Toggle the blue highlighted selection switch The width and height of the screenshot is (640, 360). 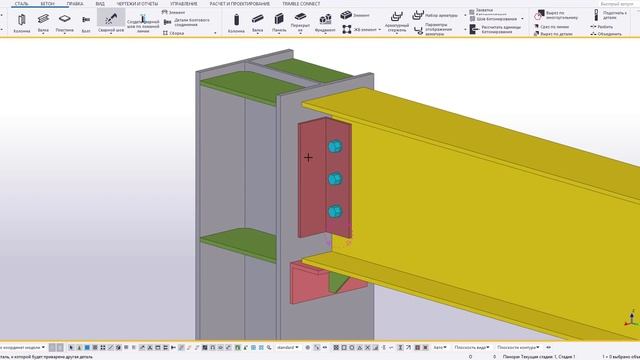87,347
